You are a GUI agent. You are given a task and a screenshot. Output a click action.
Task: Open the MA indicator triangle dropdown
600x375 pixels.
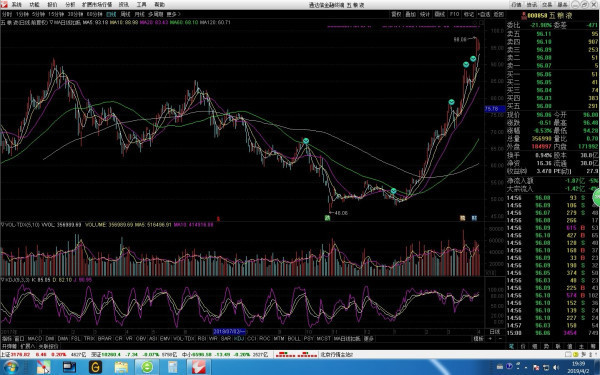(x=51, y=23)
